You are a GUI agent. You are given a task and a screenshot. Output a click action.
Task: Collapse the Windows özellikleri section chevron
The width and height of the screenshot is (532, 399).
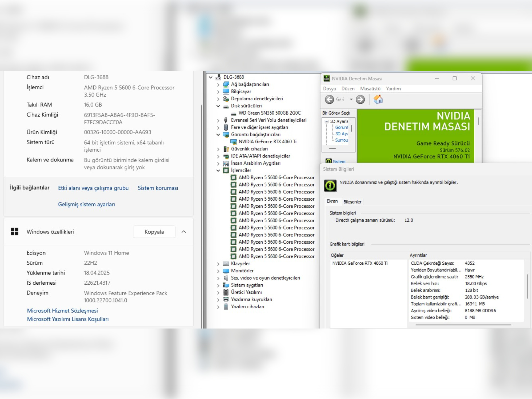(184, 232)
